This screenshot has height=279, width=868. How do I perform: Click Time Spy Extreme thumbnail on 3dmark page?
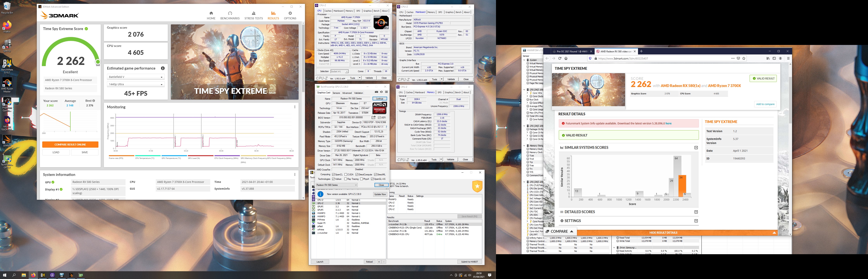pyautogui.click(x=588, y=90)
